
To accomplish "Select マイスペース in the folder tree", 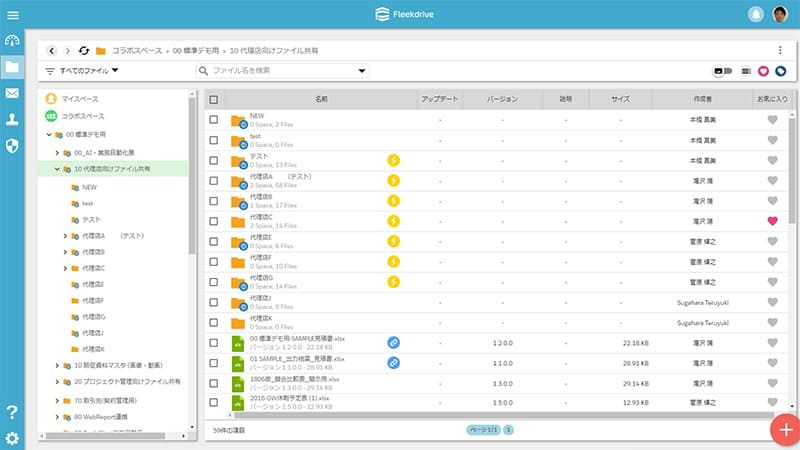I will click(79, 100).
